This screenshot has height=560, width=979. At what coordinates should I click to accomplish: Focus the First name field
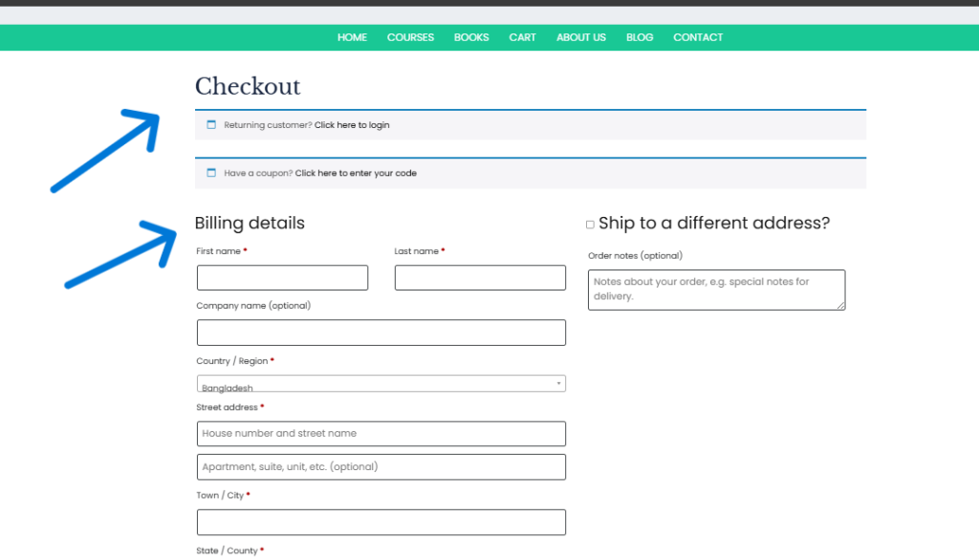tap(282, 278)
